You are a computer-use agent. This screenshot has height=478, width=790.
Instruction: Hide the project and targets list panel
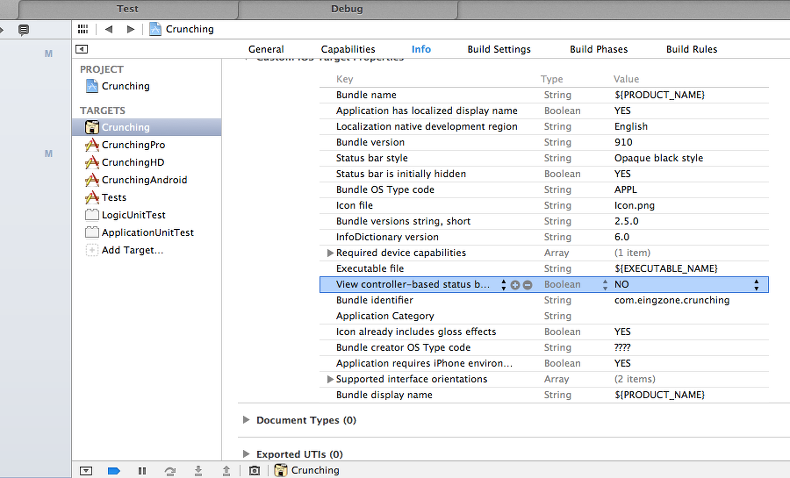click(82, 49)
